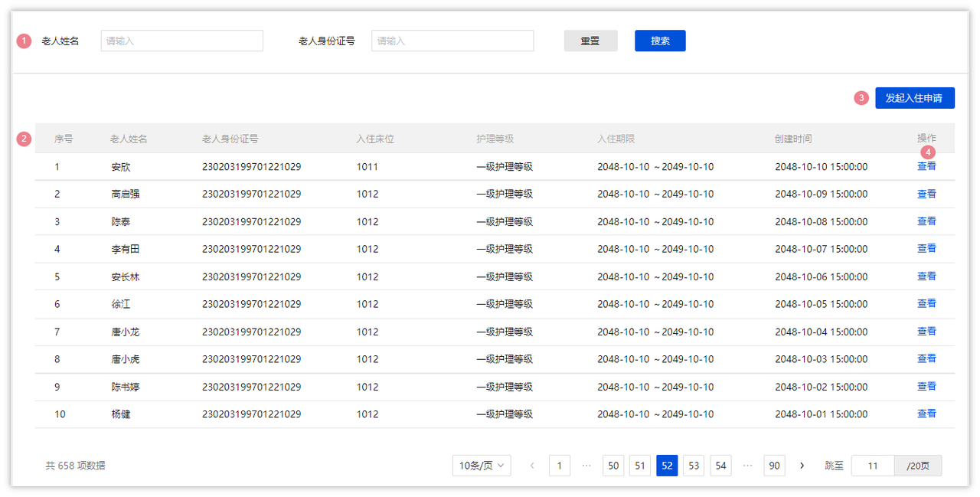Open 查看 for 陈泰 row
Image resolution: width=980 pixels, height=497 pixels.
(926, 221)
